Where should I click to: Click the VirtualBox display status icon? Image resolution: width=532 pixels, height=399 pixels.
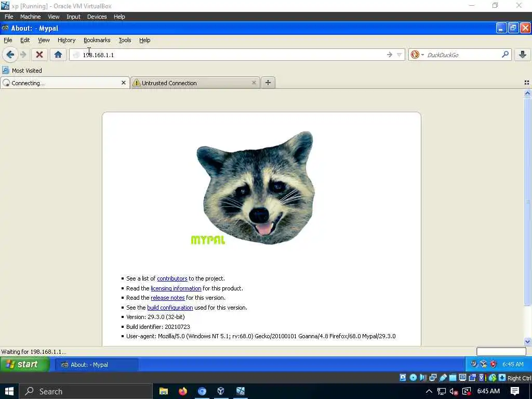point(462,378)
